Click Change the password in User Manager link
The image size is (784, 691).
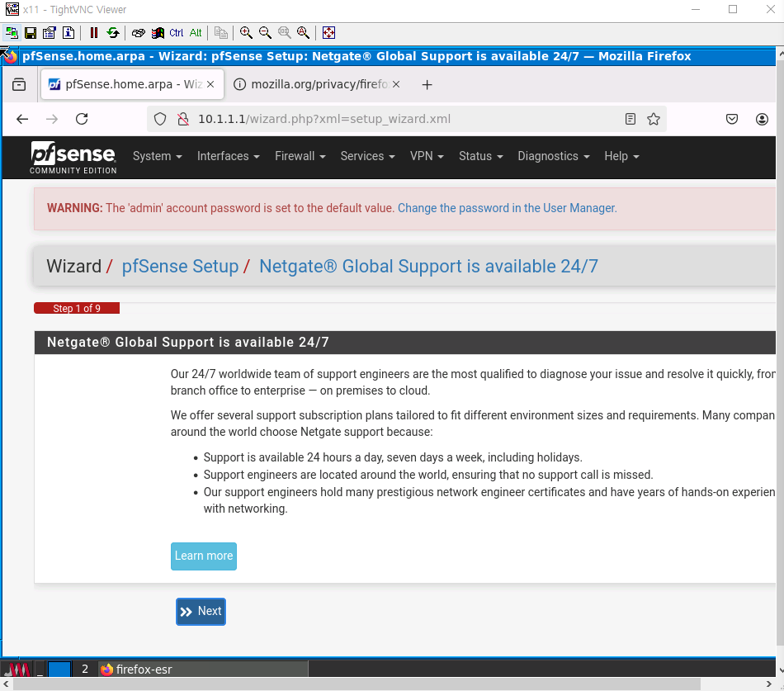click(x=507, y=208)
